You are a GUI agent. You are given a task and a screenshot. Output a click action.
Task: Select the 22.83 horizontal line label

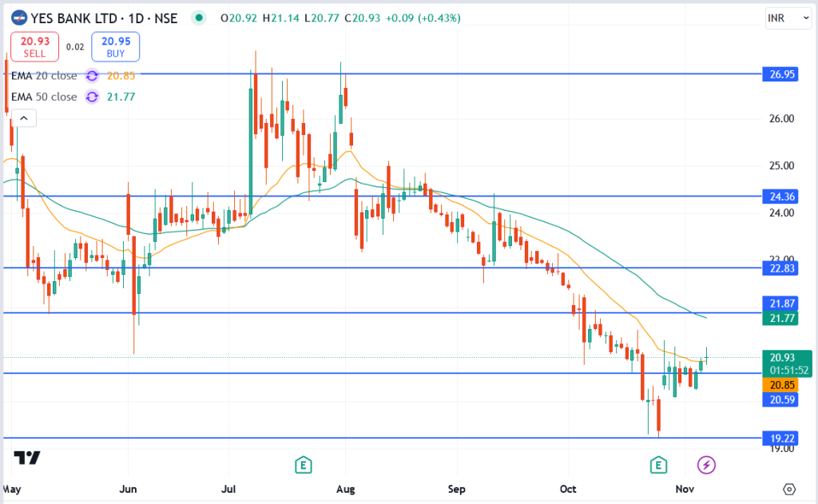[x=780, y=268]
